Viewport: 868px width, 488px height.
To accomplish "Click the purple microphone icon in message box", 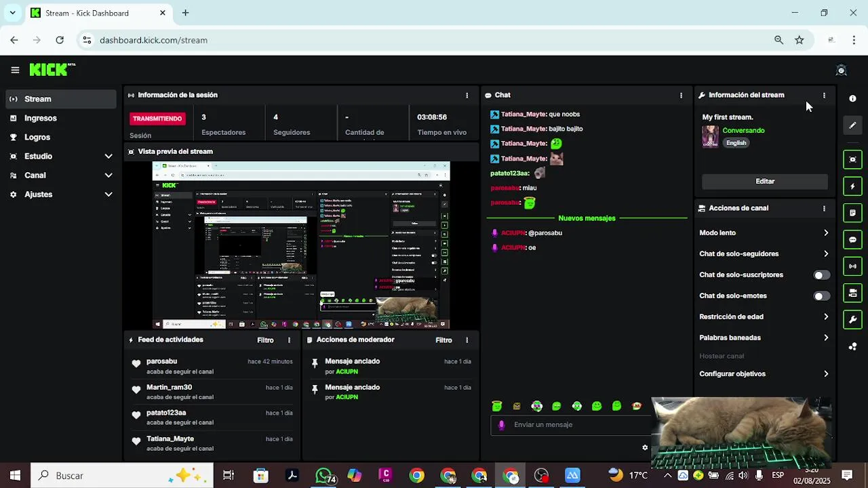I will coord(501,425).
